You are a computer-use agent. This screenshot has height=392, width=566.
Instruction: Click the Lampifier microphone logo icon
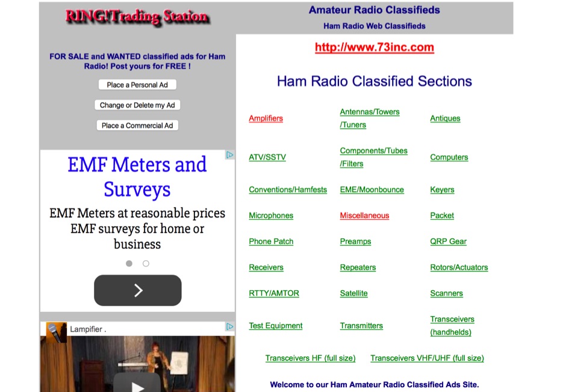click(x=56, y=331)
